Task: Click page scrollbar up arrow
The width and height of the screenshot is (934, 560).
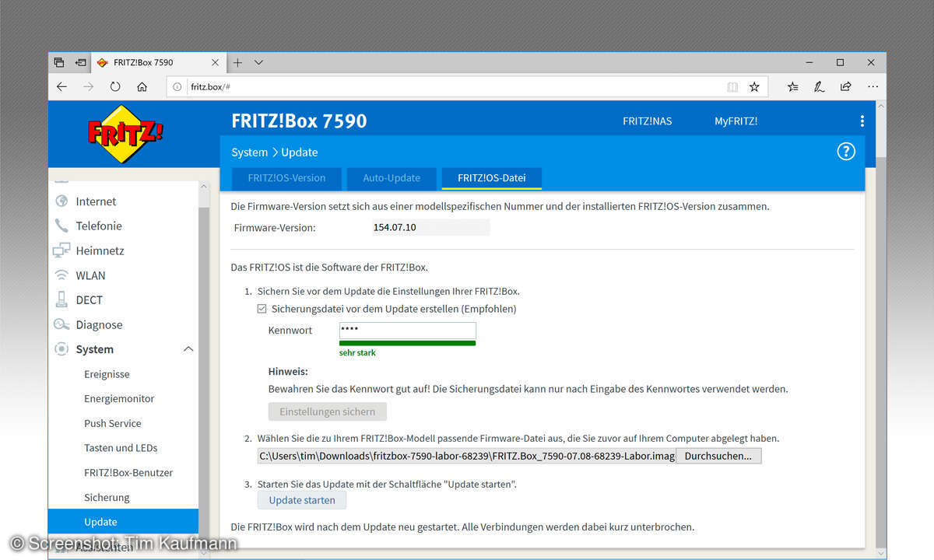Action: coord(881,107)
